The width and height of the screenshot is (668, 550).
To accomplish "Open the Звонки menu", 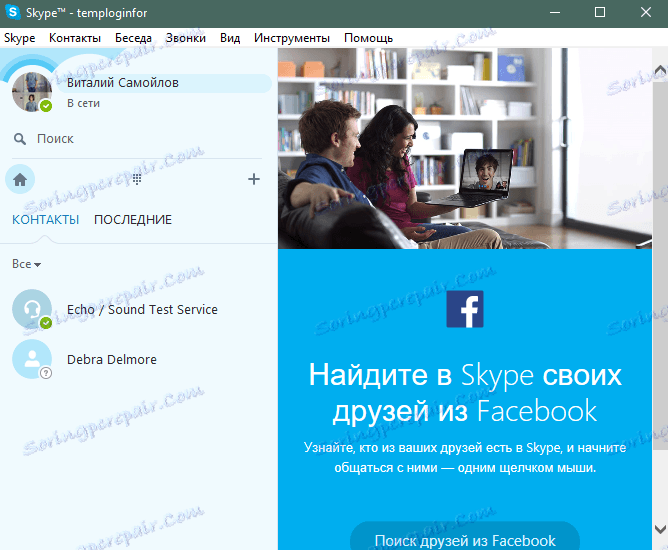I will pos(186,38).
